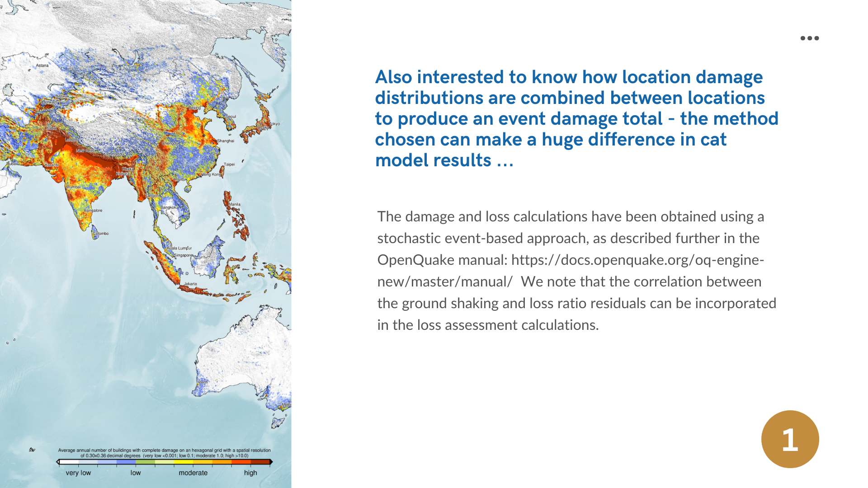Viewport: 868px width, 488px height.
Task: Click the Tokyo label on the map
Action: click(274, 124)
